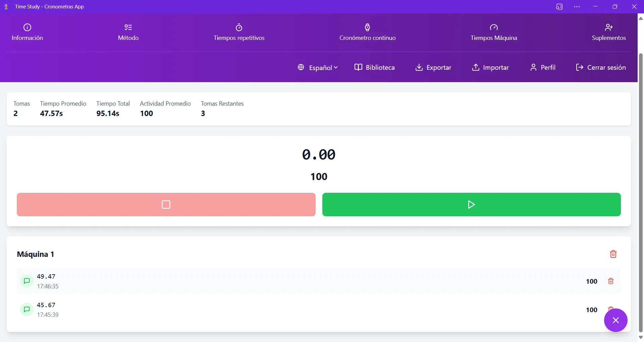Expand the Español language dropdown
Screen dimensions: 644x342
pyautogui.click(x=318, y=67)
